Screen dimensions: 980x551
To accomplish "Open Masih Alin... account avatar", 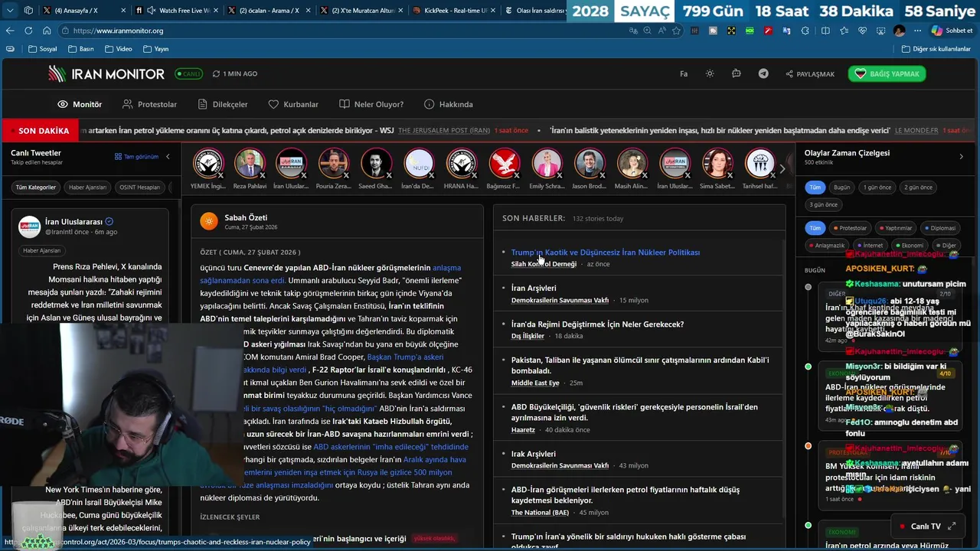I will tap(632, 164).
